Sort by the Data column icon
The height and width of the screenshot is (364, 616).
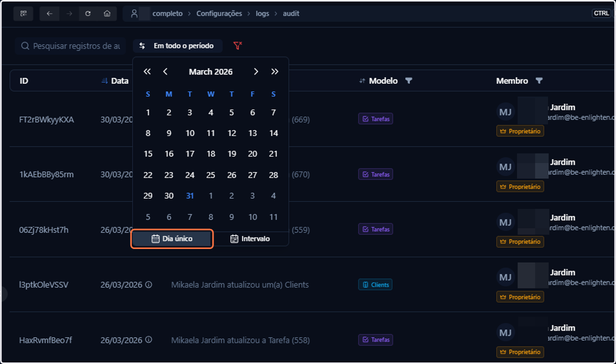105,81
